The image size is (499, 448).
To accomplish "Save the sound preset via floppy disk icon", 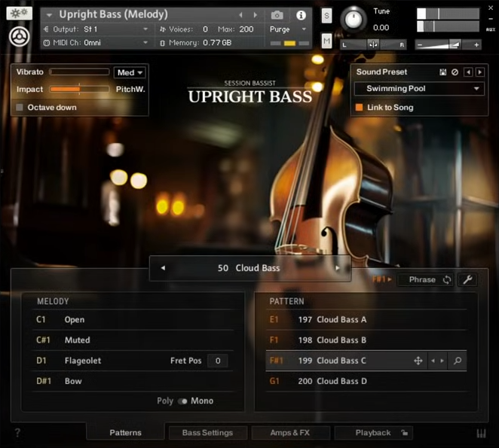I will tap(443, 72).
